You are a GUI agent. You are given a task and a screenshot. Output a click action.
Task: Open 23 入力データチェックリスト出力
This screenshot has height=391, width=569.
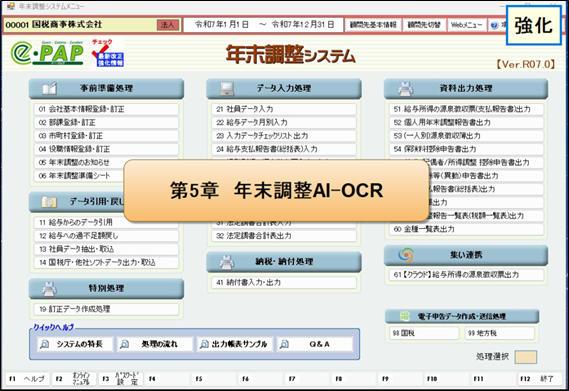pos(284,136)
